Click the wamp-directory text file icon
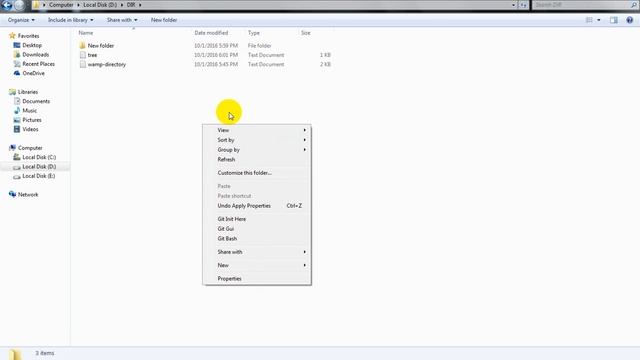This screenshot has width=640, height=360. (x=82, y=64)
